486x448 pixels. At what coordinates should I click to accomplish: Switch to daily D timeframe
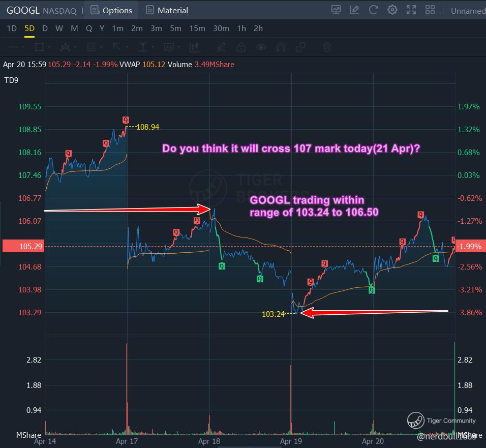click(x=45, y=28)
